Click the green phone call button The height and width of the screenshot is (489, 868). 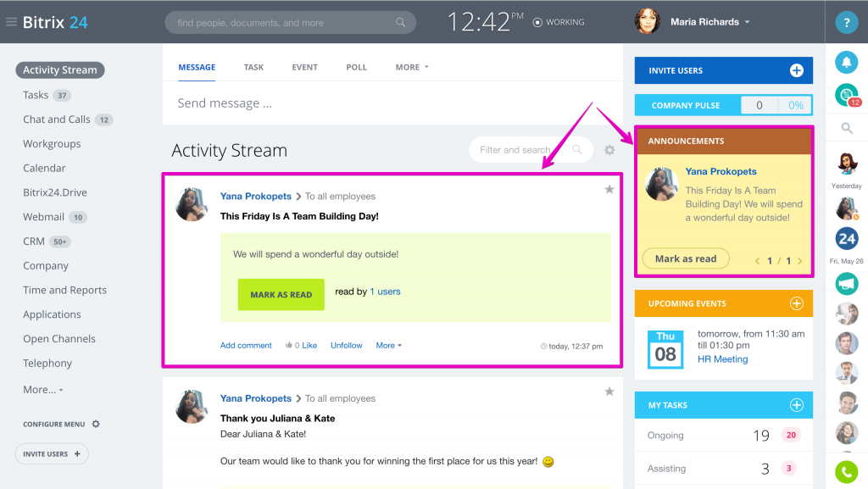[x=847, y=472]
